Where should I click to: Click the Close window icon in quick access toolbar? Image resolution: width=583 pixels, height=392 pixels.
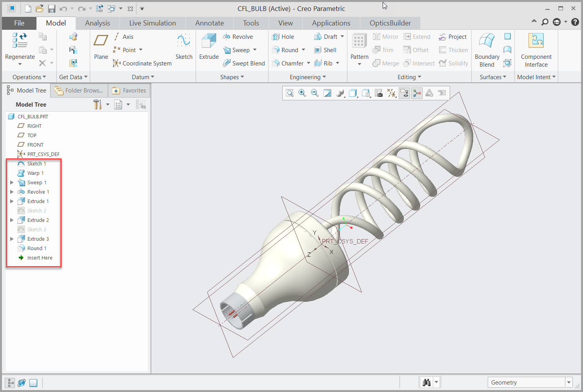pos(131,9)
